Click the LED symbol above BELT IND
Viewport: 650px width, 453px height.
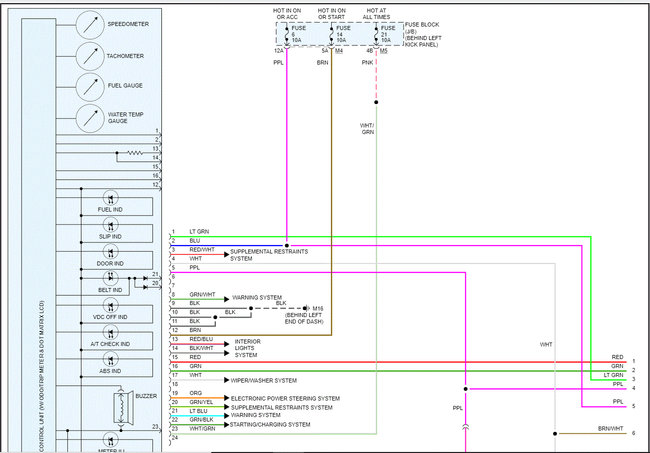pyautogui.click(x=111, y=278)
